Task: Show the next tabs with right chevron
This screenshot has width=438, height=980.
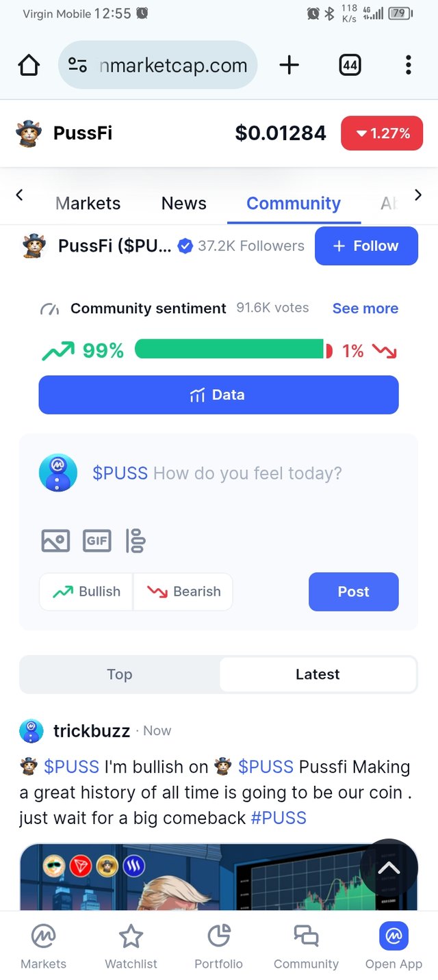Action: click(x=418, y=195)
